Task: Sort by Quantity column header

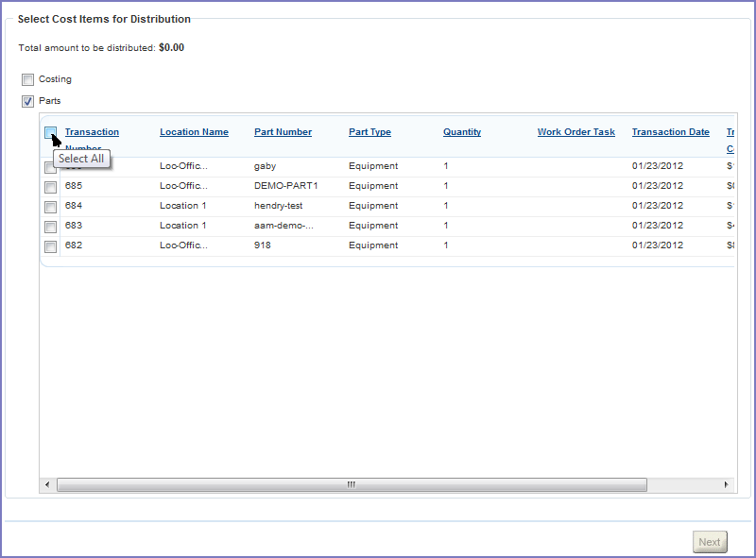Action: [462, 132]
